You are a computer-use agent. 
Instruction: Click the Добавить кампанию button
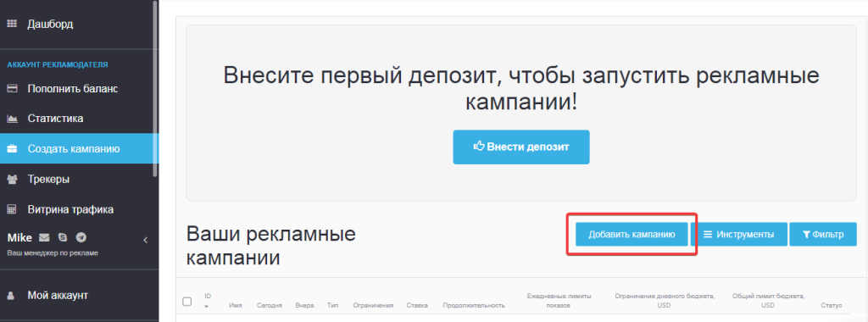(x=632, y=234)
